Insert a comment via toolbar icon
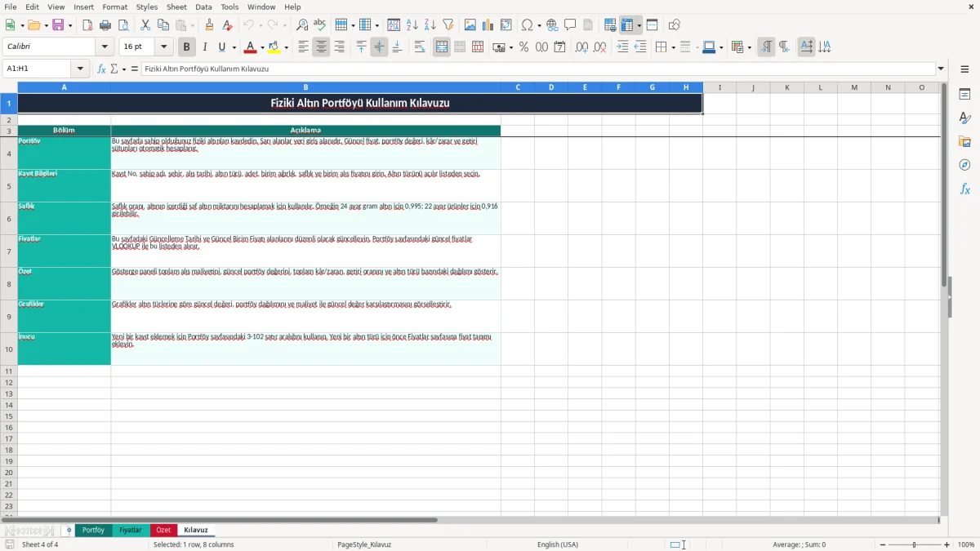The image size is (980, 551). [570, 25]
